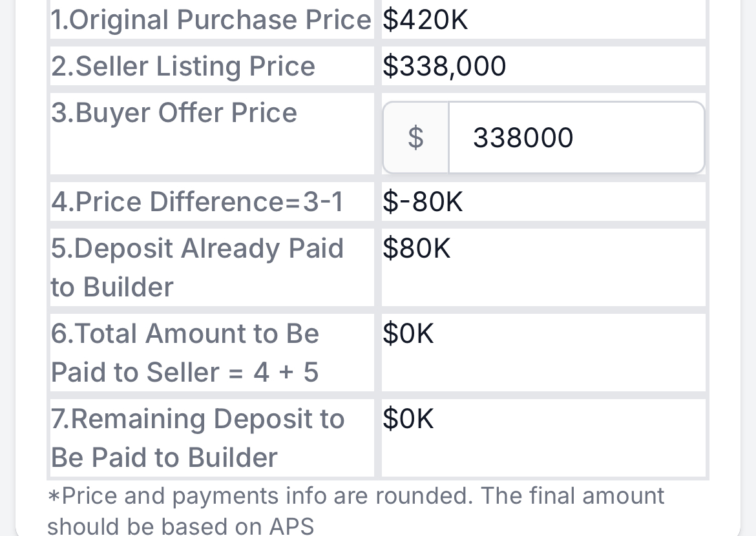Click the $338,000 listing price value
The image size is (756, 536).
[x=444, y=66]
